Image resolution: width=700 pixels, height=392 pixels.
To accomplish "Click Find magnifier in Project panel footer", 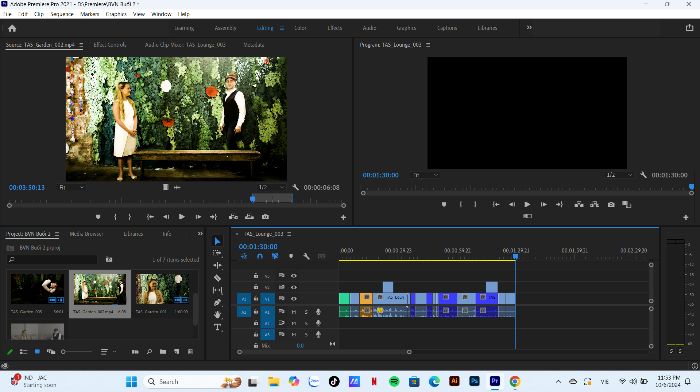I will pos(149,352).
